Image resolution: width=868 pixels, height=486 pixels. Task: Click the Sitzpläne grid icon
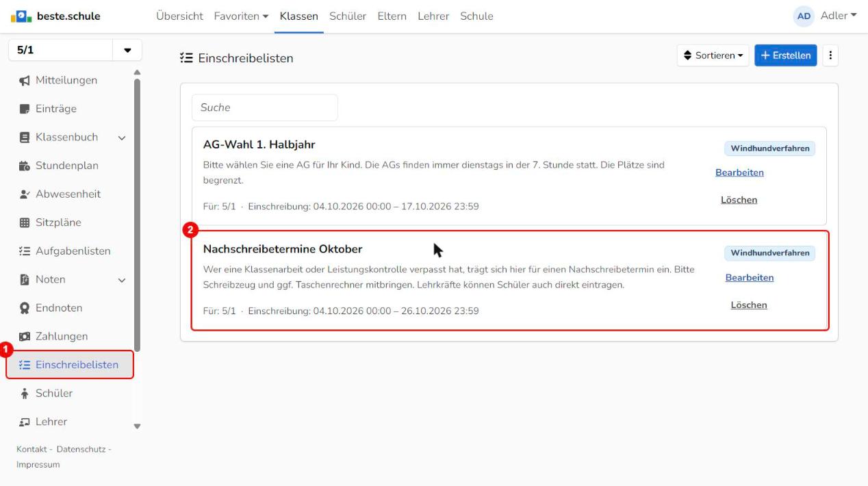click(x=25, y=222)
